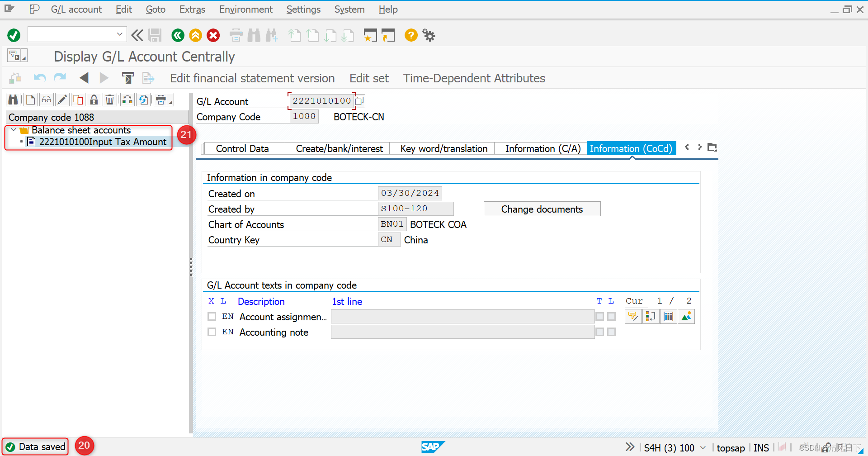Toggle the L checkbox in Accounting note row
Image resolution: width=868 pixels, height=456 pixels.
pyautogui.click(x=612, y=332)
